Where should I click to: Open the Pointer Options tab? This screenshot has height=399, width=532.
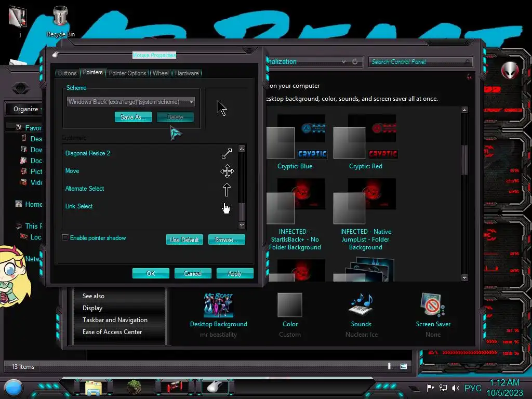(128, 73)
